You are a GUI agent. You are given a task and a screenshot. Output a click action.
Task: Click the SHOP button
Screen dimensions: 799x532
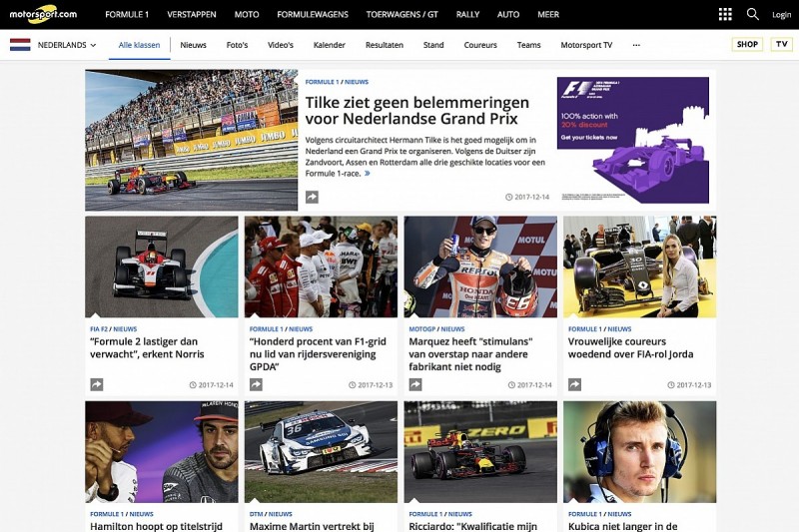[747, 44]
